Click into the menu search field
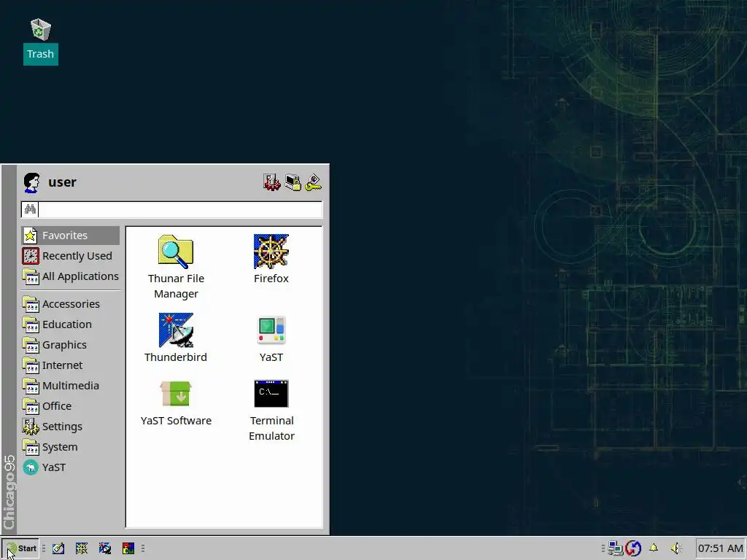Image resolution: width=747 pixels, height=560 pixels. click(x=180, y=209)
